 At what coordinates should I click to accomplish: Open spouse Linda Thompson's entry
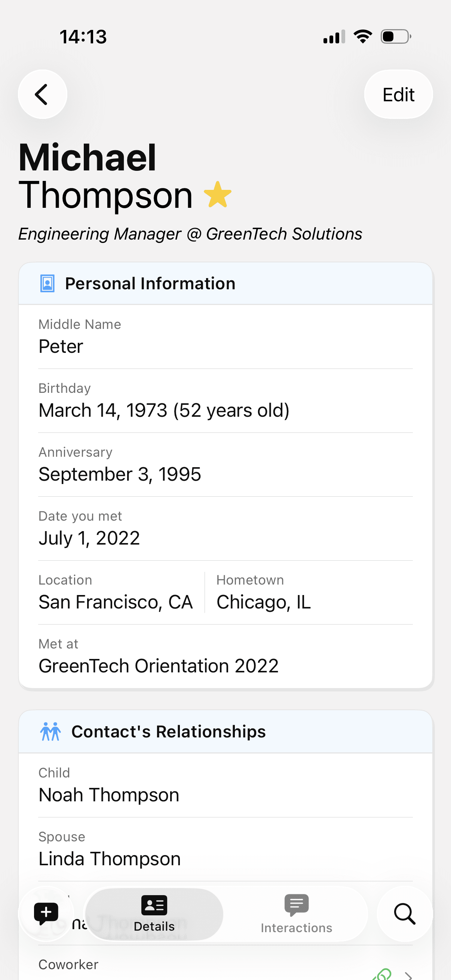click(110, 859)
